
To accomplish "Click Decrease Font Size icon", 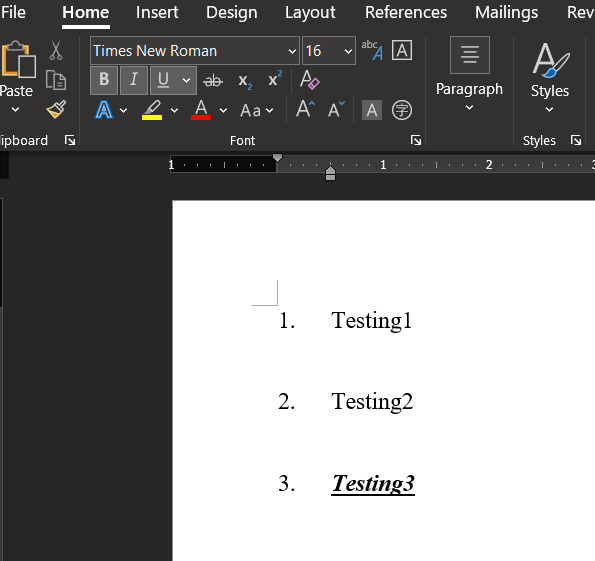I will [336, 110].
